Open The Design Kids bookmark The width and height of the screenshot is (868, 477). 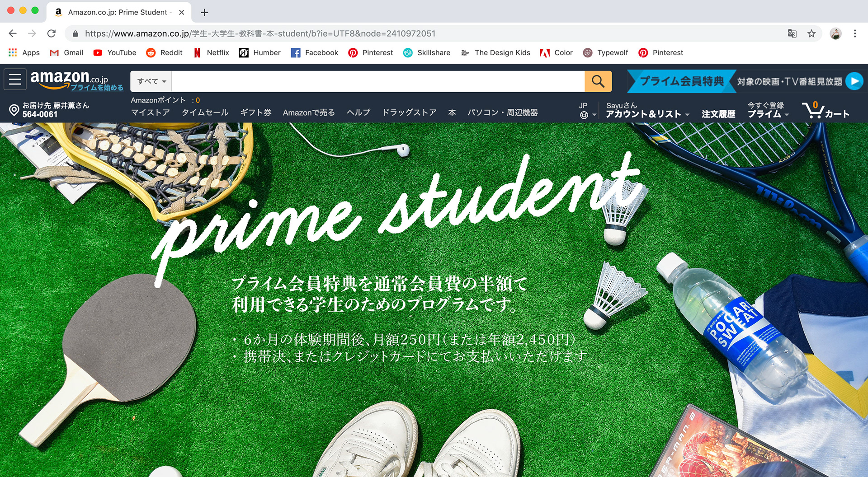[x=495, y=52]
